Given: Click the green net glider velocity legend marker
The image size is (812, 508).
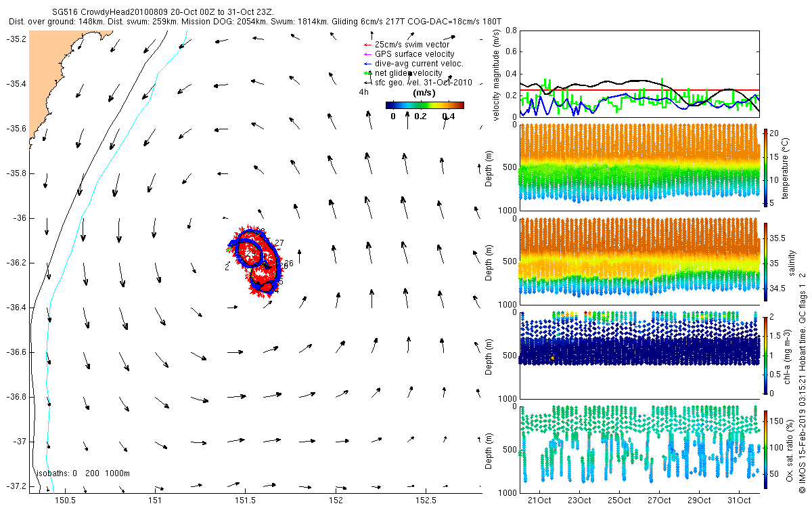Looking at the screenshot, I should pyautogui.click(x=367, y=72).
